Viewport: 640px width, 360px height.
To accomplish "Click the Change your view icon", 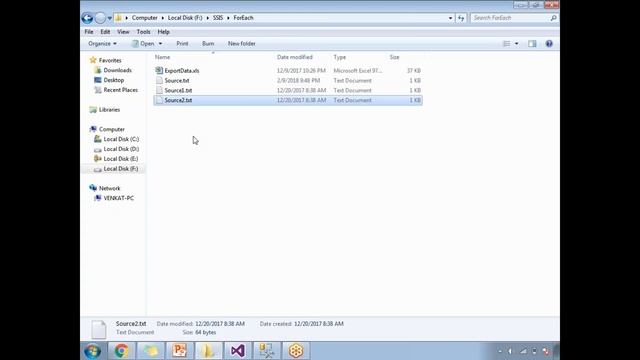I will [506, 44].
